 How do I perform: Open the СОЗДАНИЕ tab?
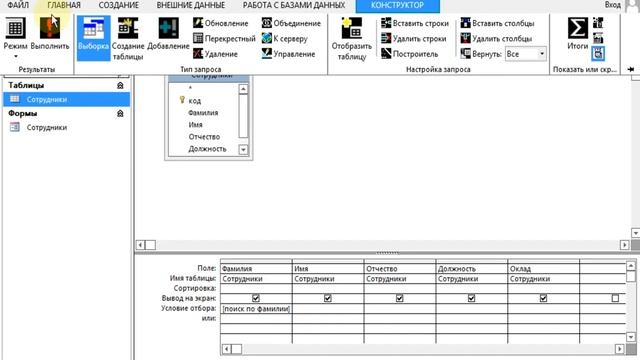pos(119,5)
